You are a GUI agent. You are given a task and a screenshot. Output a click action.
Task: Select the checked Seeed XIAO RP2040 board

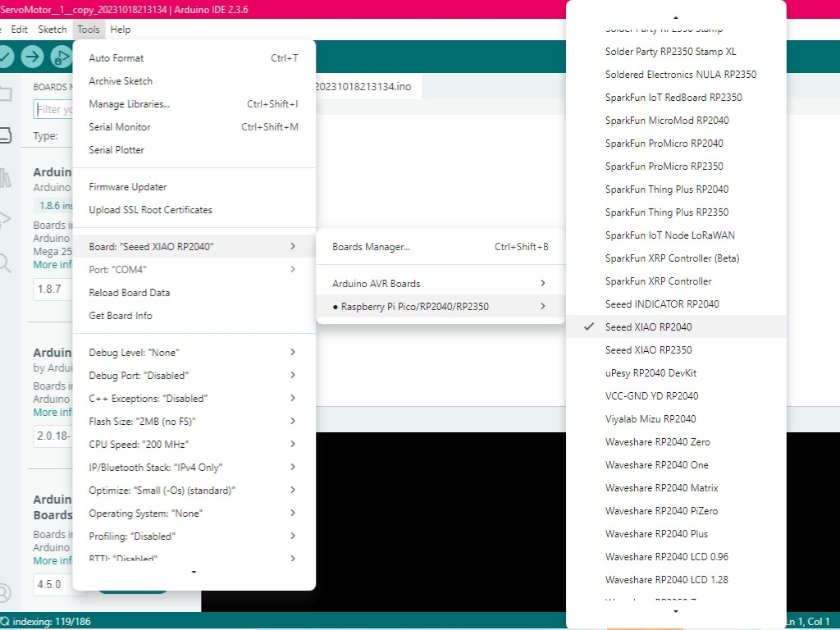pyautogui.click(x=648, y=326)
